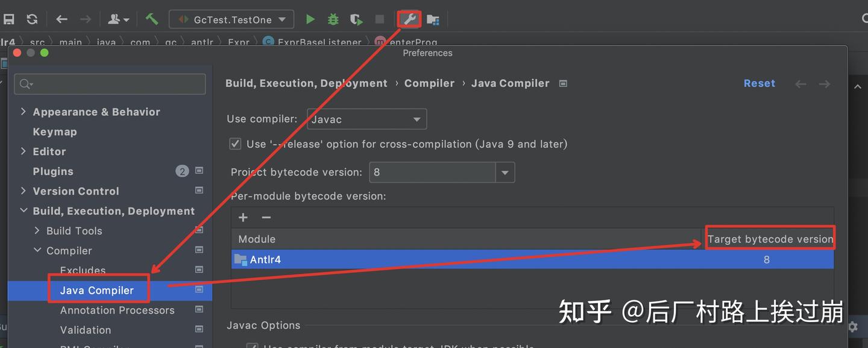Click the Reset link in Preferences
868x348 pixels.
coord(759,83)
